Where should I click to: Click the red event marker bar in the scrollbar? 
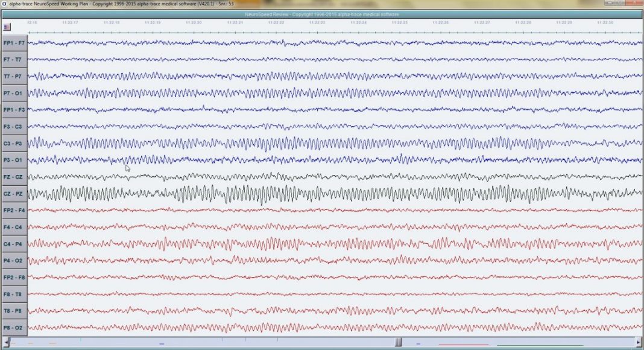(x=463, y=345)
